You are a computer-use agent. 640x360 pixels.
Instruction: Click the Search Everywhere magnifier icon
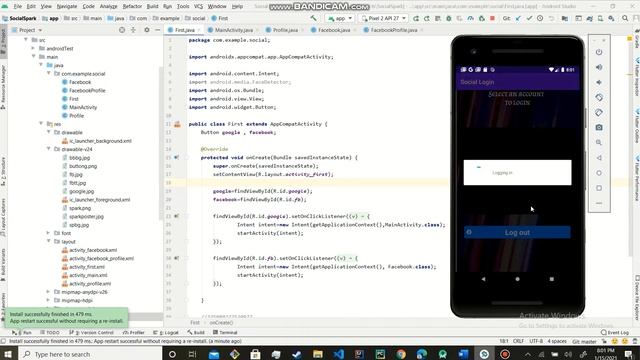(625, 18)
